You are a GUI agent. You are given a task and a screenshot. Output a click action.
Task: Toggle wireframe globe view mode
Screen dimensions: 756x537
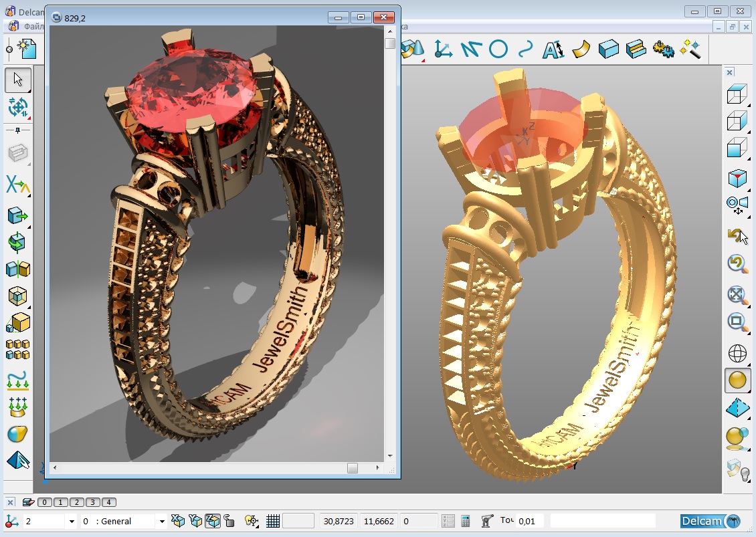click(x=737, y=353)
